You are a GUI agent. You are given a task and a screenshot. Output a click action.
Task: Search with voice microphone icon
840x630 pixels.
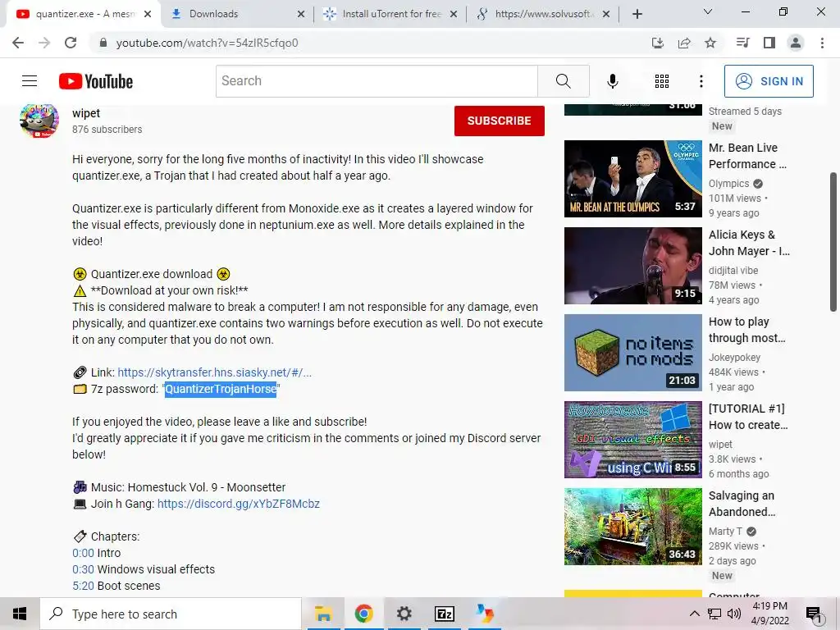click(x=612, y=81)
